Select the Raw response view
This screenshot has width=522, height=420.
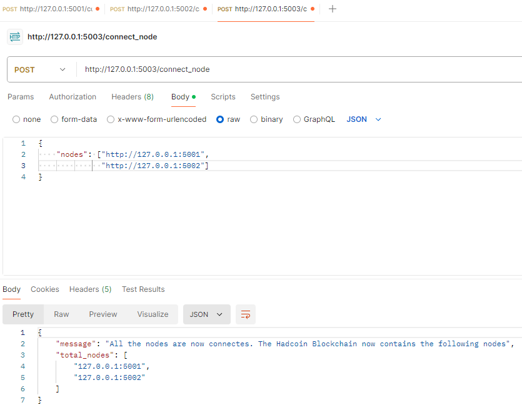click(62, 314)
